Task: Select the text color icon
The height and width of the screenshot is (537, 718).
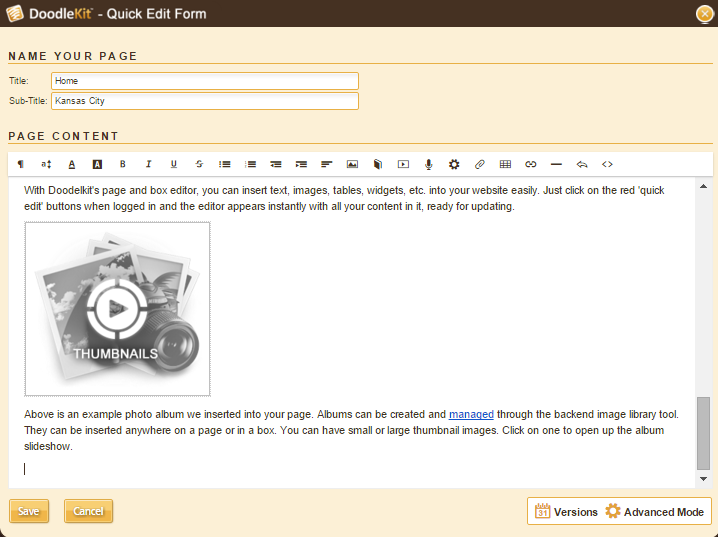Action: [x=72, y=164]
